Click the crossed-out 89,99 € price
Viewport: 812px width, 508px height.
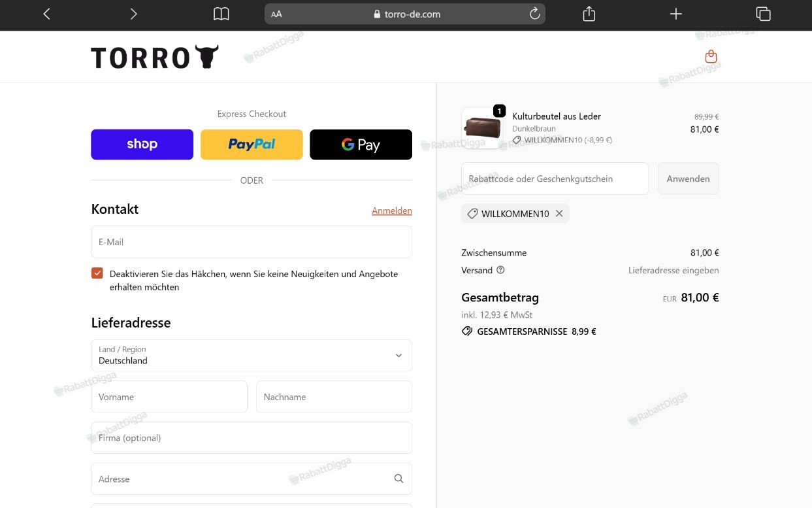point(706,117)
